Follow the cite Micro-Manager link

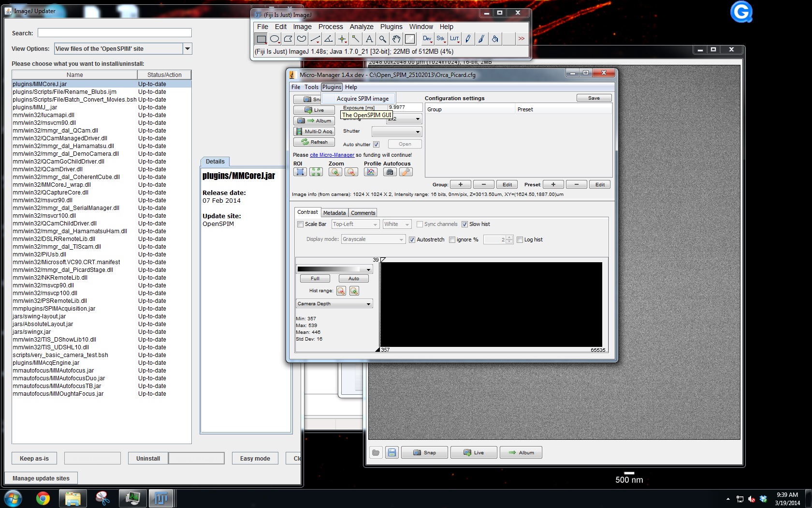pyautogui.click(x=332, y=155)
